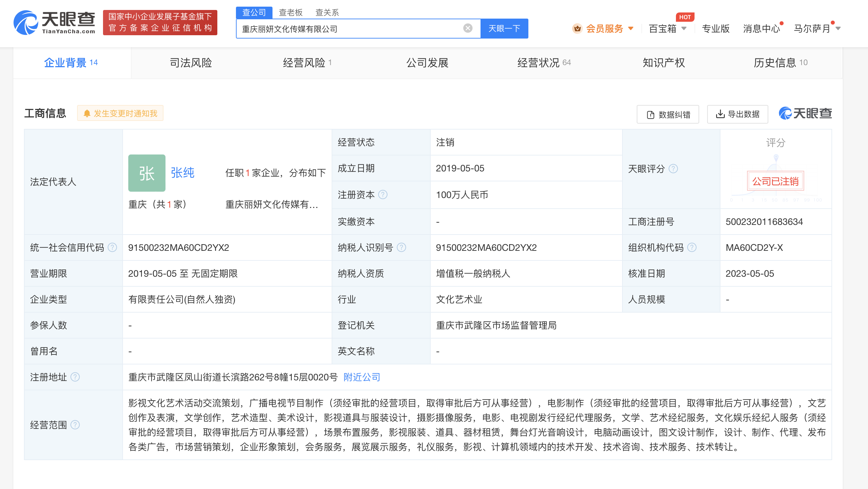
Task: Open the 附近公司 link
Action: click(x=361, y=377)
